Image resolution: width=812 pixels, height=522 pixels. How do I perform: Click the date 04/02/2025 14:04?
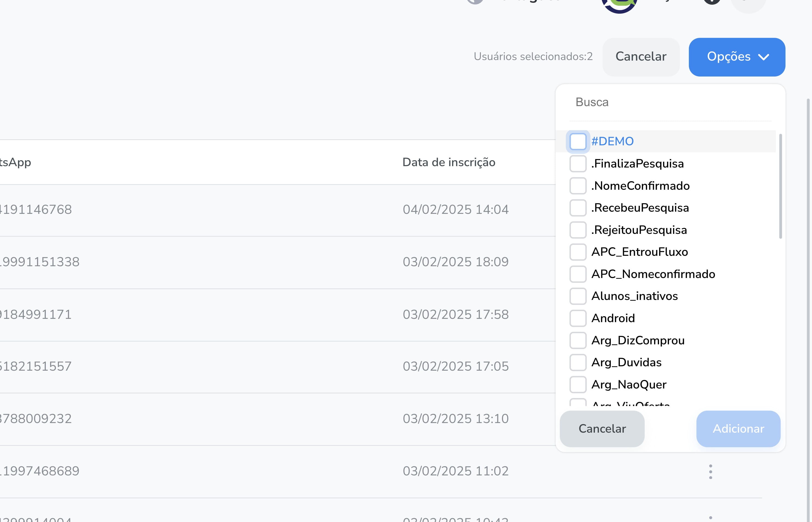455,209
